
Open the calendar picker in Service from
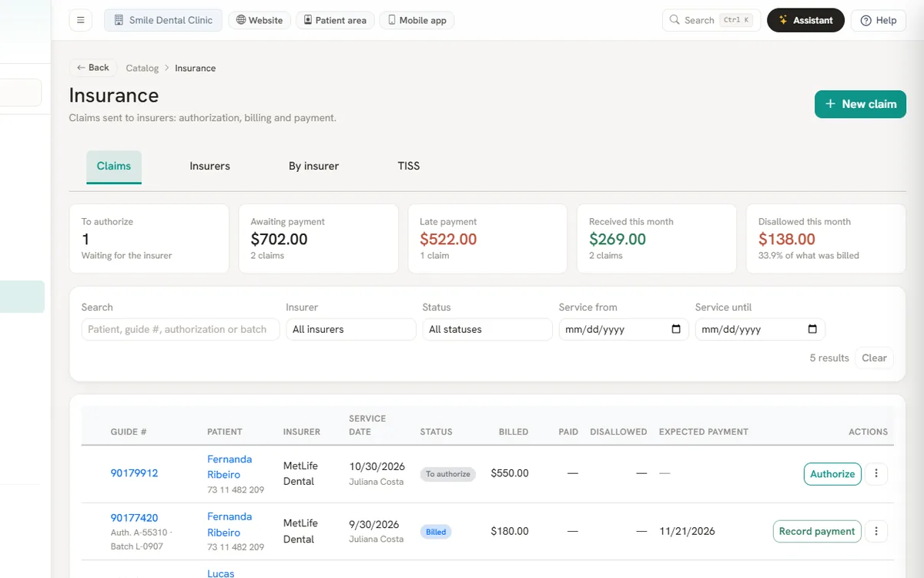click(676, 329)
